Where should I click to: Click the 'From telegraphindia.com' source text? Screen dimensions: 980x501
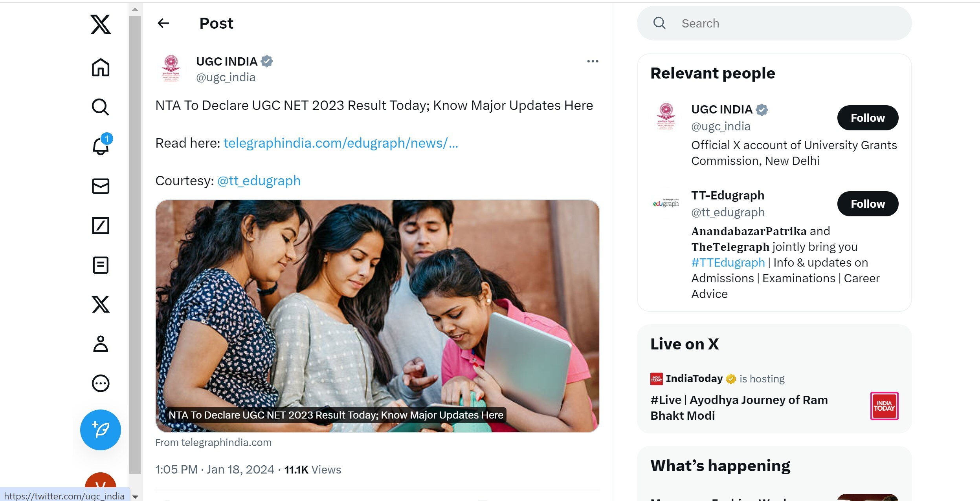click(x=213, y=442)
